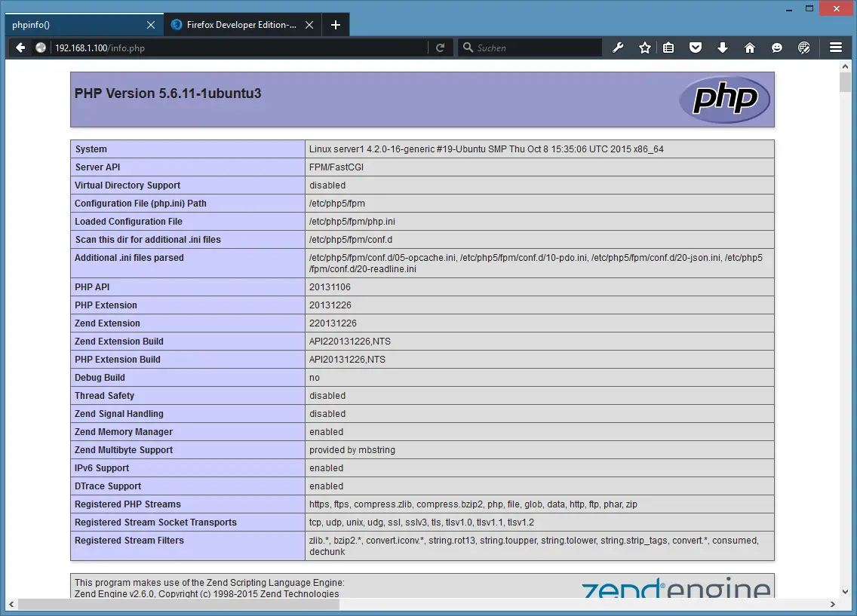This screenshot has width=857, height=616.
Task: Show bookmarks list icon
Action: [x=668, y=48]
